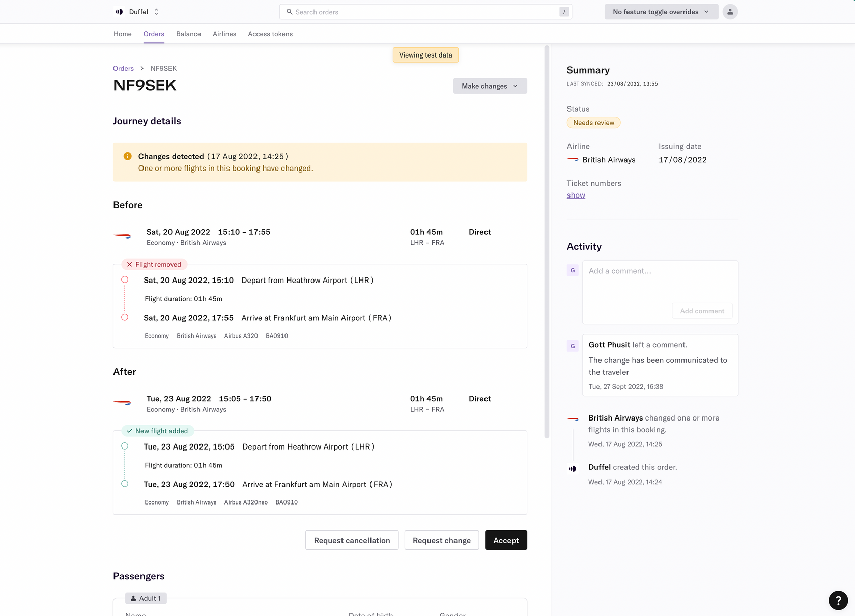
Task: Click British Airways logo in Before flight
Action: [x=122, y=236]
